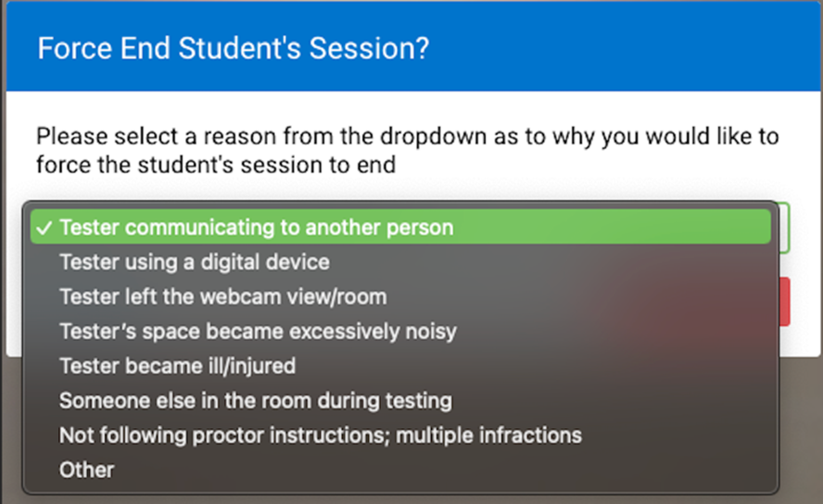This screenshot has width=823, height=504.
Task: Select "Someone else in the room during testing"
Action: click(400, 400)
